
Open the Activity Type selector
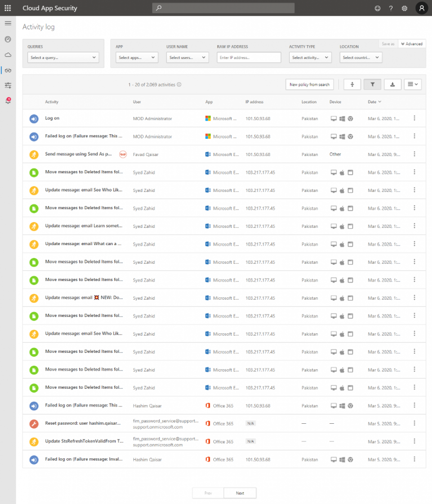309,57
